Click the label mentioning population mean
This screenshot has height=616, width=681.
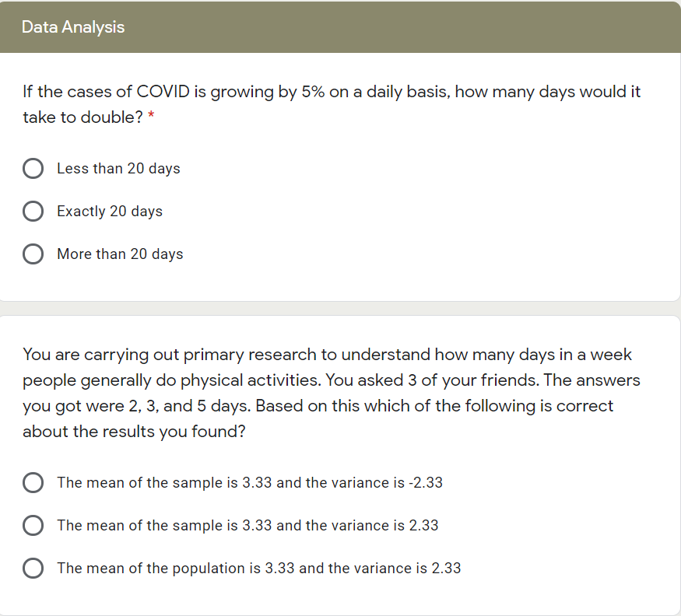[258, 568]
